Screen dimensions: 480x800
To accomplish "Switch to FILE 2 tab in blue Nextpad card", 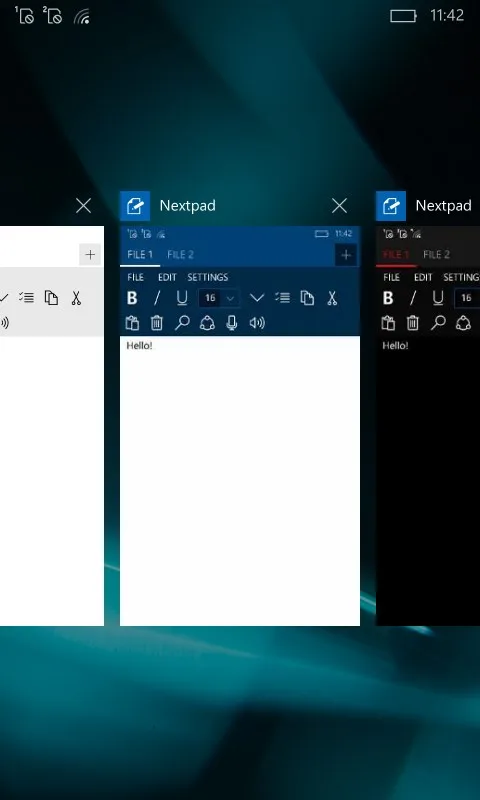I will point(181,255).
